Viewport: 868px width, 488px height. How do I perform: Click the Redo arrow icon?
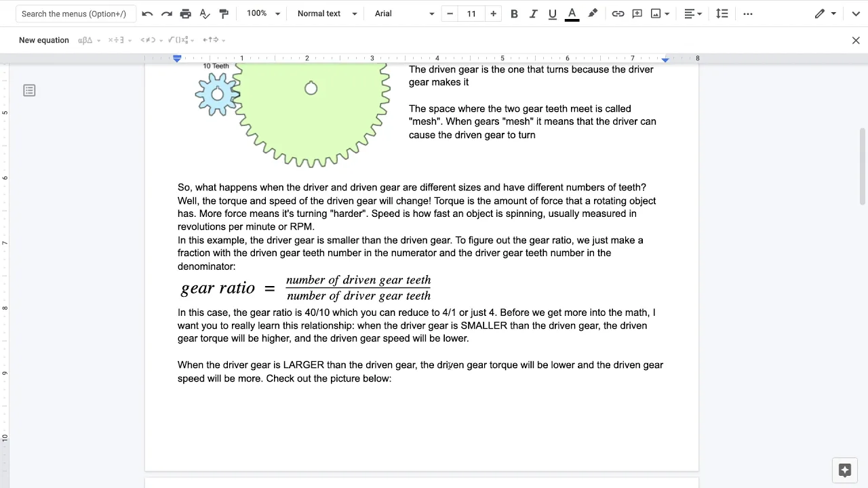pyautogui.click(x=166, y=14)
